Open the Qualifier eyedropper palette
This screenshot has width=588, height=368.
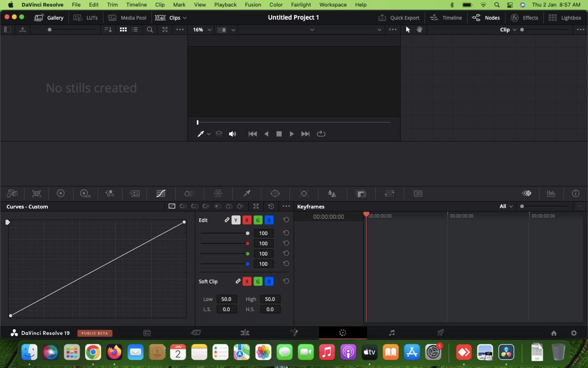pos(247,194)
